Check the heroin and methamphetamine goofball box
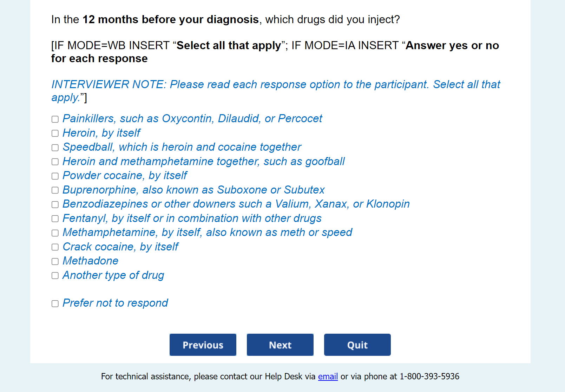This screenshot has height=392, width=565. pos(55,162)
